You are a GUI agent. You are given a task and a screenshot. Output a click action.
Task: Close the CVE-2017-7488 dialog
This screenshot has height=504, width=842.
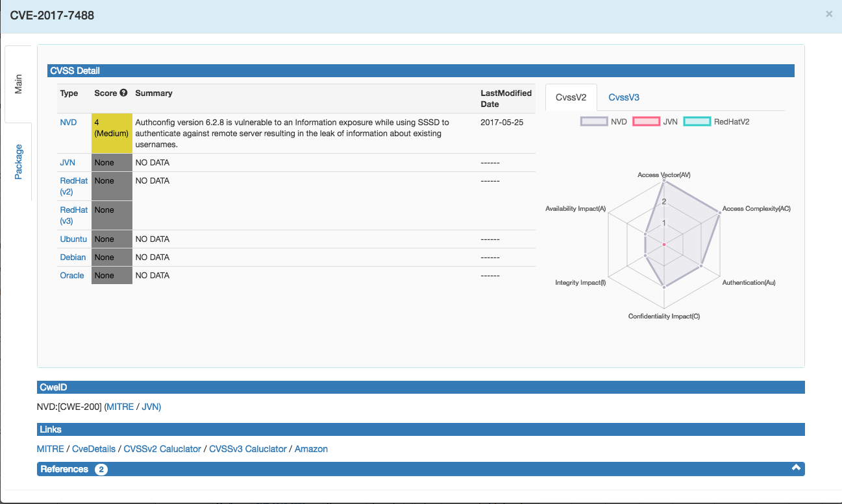[829, 14]
